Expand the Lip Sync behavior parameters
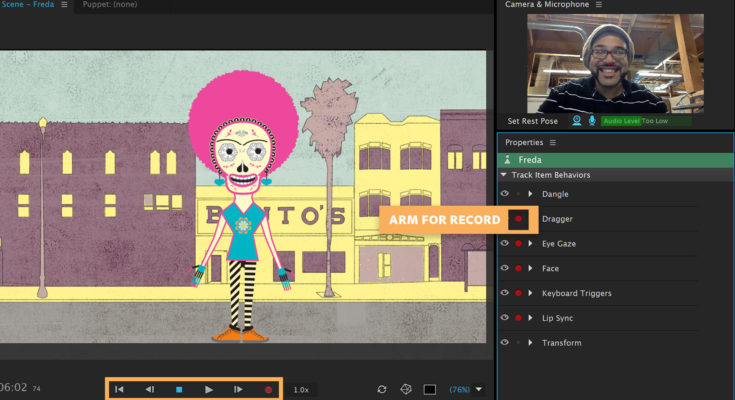 point(530,318)
